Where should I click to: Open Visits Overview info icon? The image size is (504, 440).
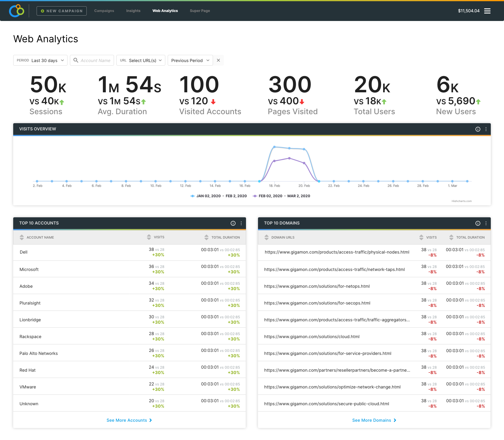[478, 129]
